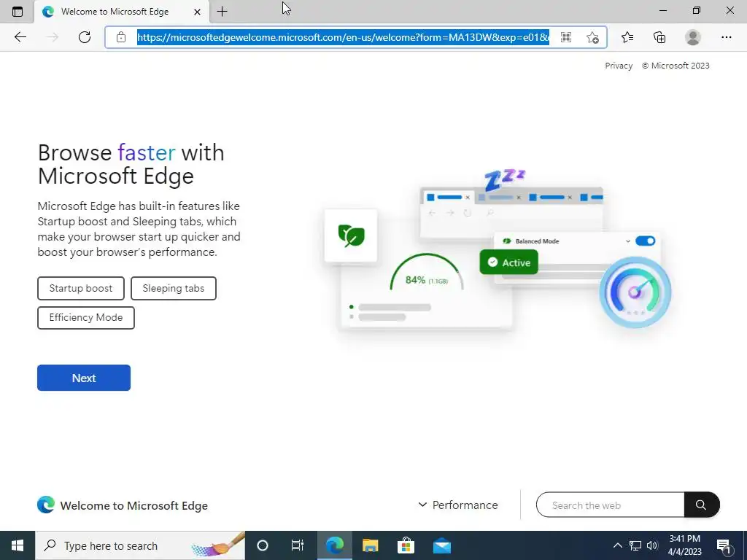Viewport: 747px width, 560px height.
Task: View site information lock icon
Action: point(121,37)
